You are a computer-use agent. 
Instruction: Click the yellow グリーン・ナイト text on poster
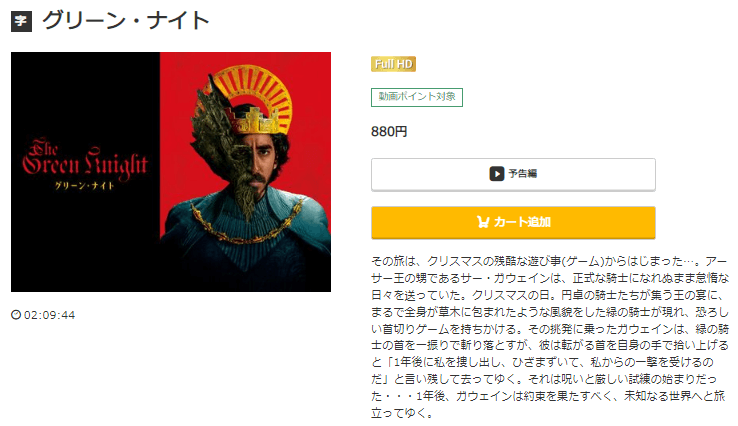85,185
